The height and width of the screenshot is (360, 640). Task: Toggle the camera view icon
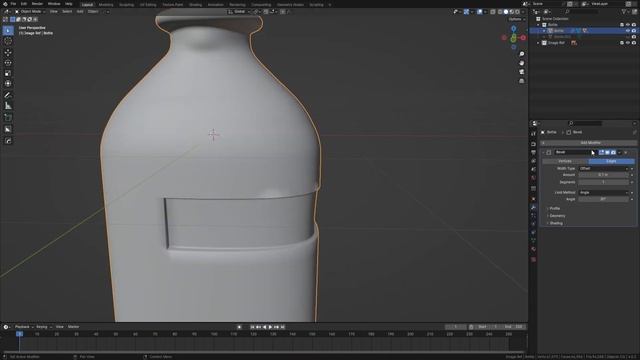tap(522, 72)
